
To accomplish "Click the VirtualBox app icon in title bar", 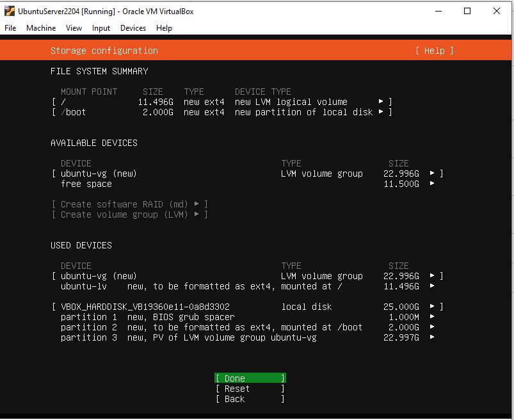I will (10, 11).
